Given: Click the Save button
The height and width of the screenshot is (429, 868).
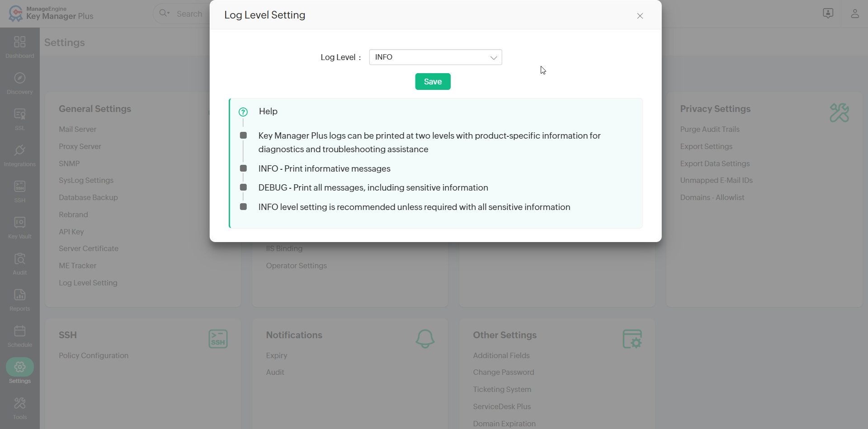Looking at the screenshot, I should [x=433, y=81].
